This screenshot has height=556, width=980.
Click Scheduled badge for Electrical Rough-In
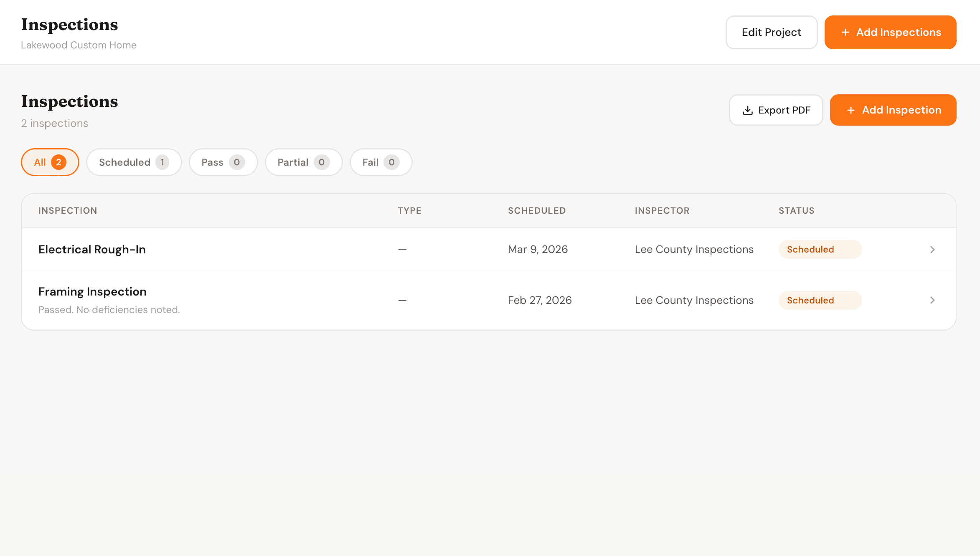820,250
